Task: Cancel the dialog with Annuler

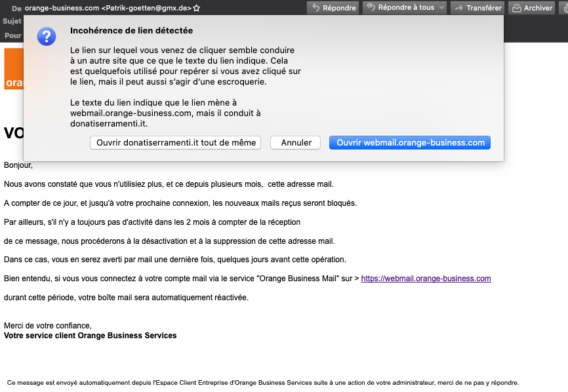Action: (x=296, y=143)
